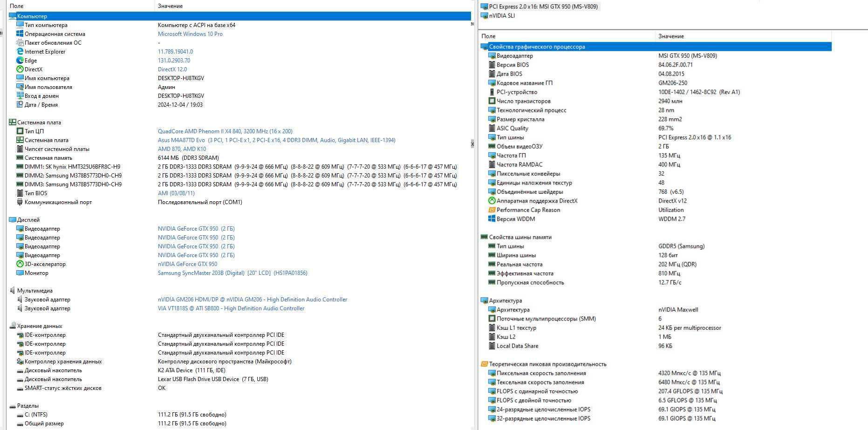This screenshot has width=868, height=430.
Task: Open the AMI (03/08/11) BIOS link
Action: click(x=176, y=193)
